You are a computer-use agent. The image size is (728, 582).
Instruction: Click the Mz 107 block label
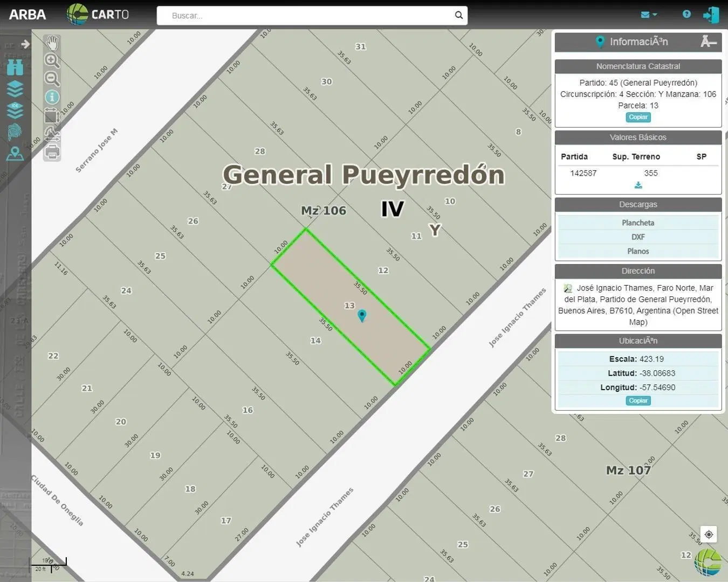pyautogui.click(x=628, y=470)
